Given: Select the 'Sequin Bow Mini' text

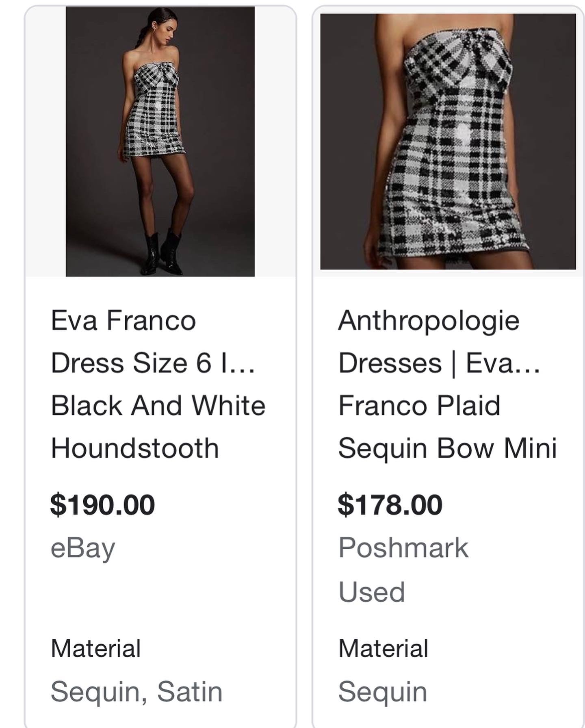Looking at the screenshot, I should [x=447, y=448].
